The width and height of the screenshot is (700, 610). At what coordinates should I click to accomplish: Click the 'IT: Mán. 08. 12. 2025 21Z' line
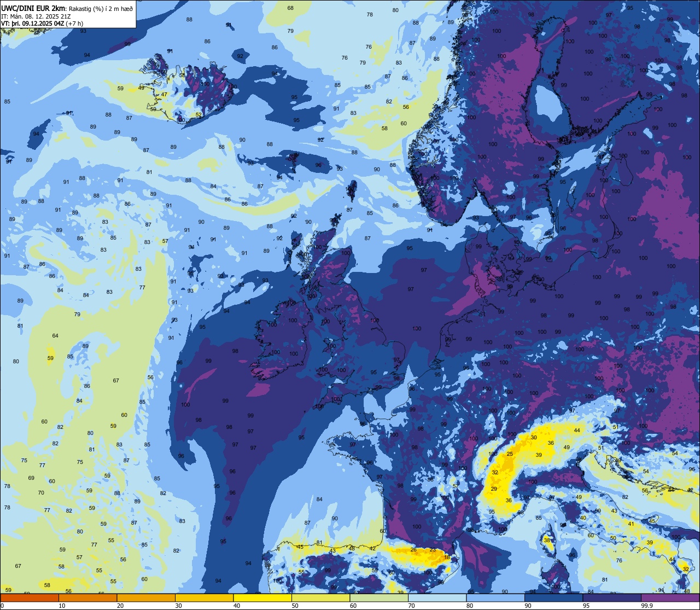37,16
